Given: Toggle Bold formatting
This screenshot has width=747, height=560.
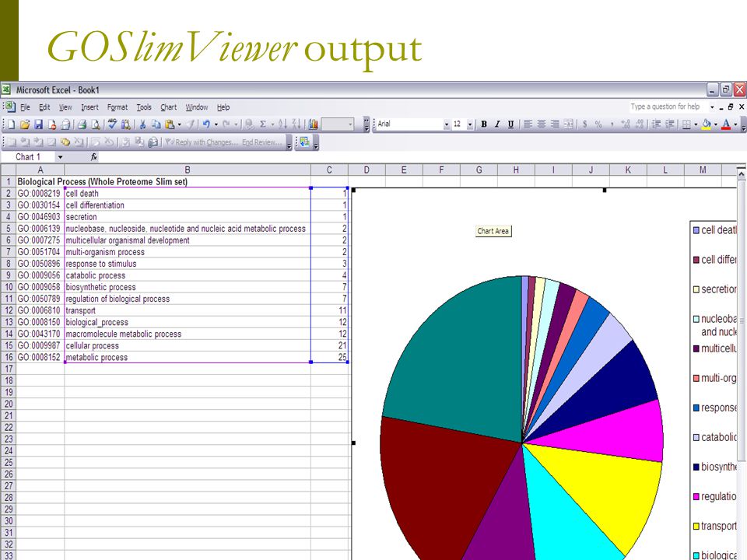Looking at the screenshot, I should 483,124.
